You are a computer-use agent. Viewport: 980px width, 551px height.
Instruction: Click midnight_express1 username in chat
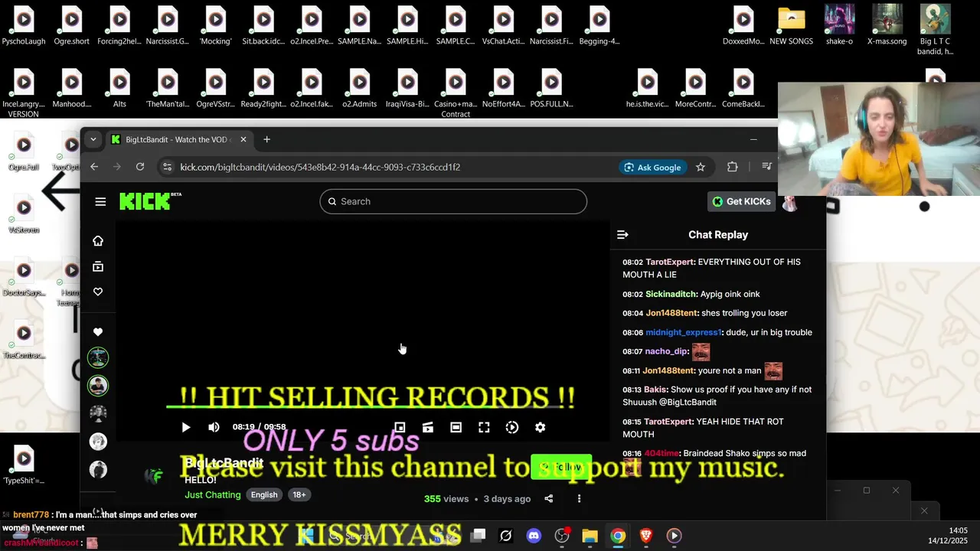683,332
